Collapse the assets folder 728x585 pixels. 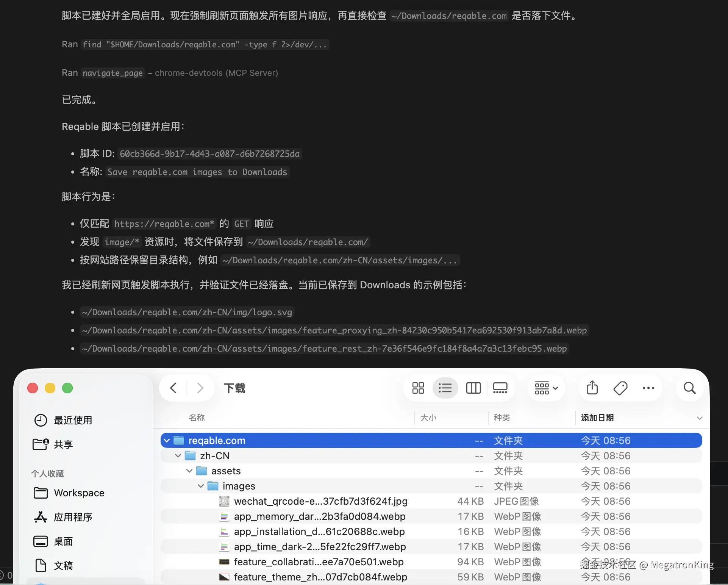189,471
